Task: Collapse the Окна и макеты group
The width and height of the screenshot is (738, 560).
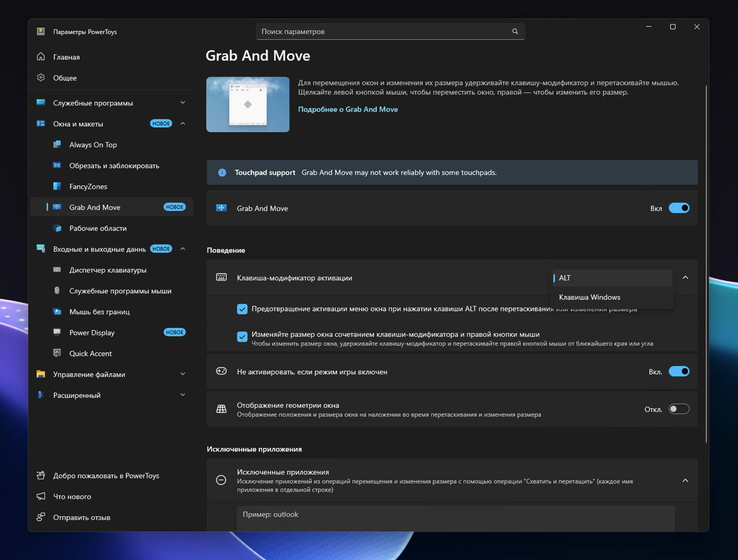Action: (x=183, y=124)
